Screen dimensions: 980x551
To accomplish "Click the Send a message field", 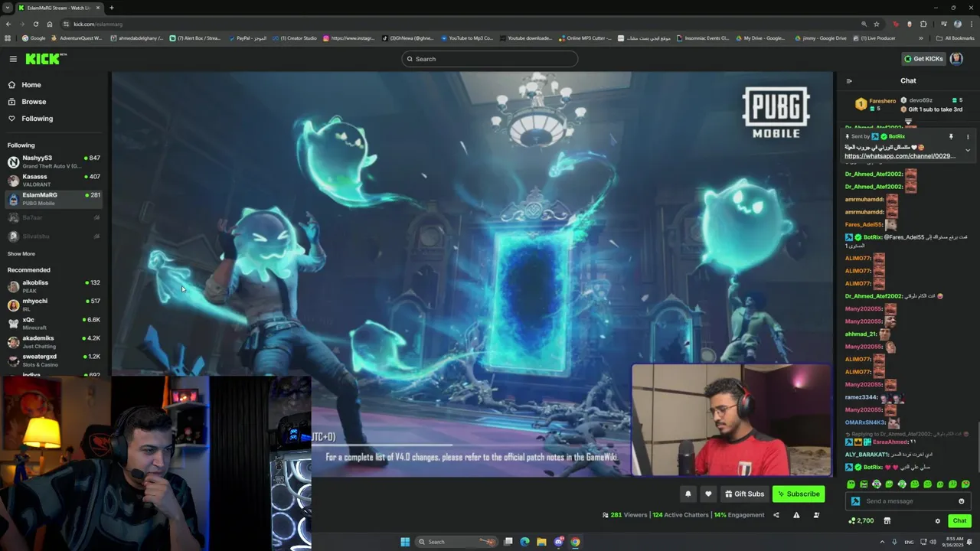I will 909,501.
